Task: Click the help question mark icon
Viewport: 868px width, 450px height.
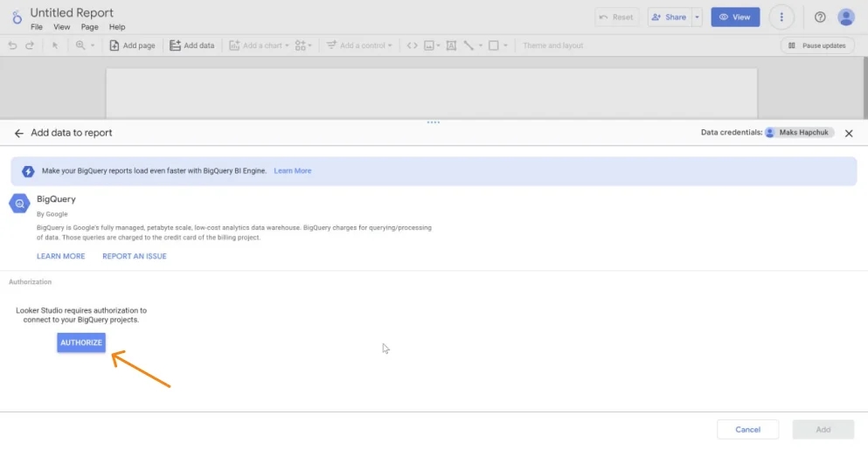Action: tap(820, 17)
